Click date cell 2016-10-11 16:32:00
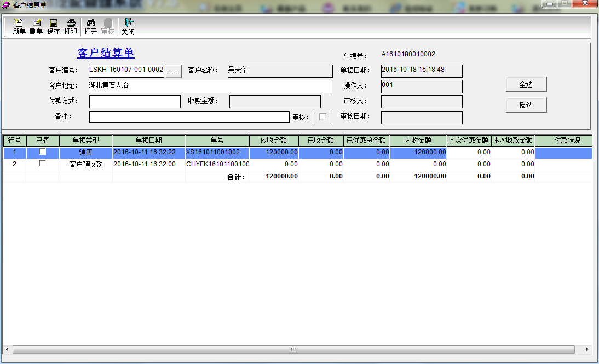The image size is (599, 364). click(x=149, y=164)
